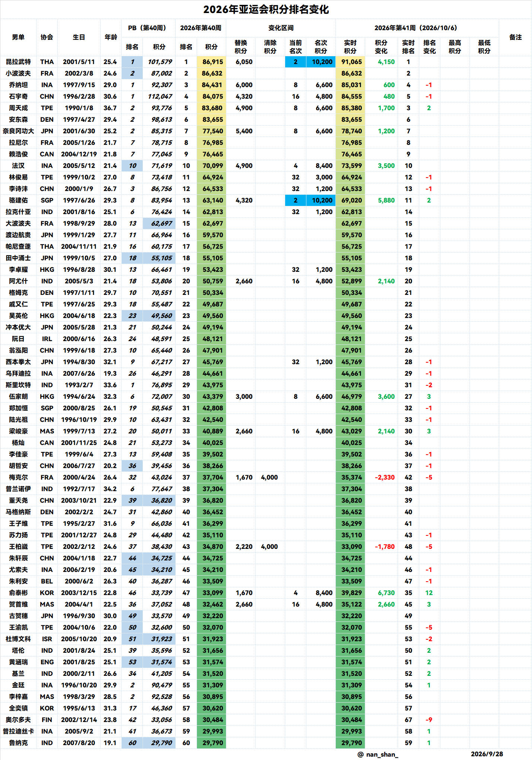Click the date 2026/9/28
The height and width of the screenshot is (760, 532).
(x=487, y=754)
